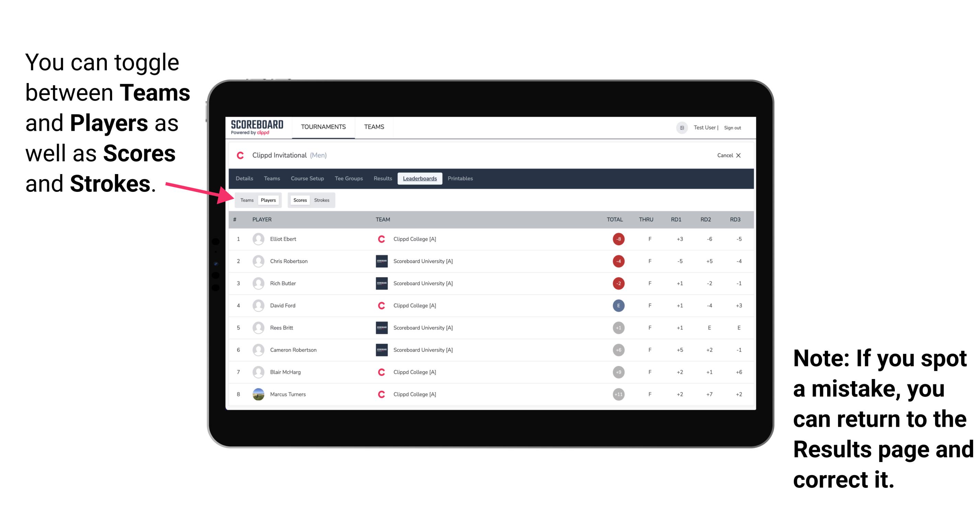
Task: Click the Clippd Scoreboard logo icon
Action: [255, 128]
